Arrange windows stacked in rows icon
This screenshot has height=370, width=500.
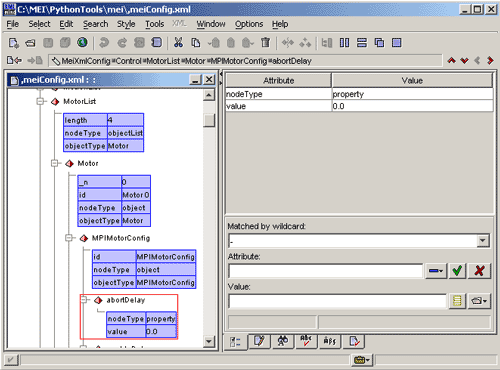(x=362, y=43)
